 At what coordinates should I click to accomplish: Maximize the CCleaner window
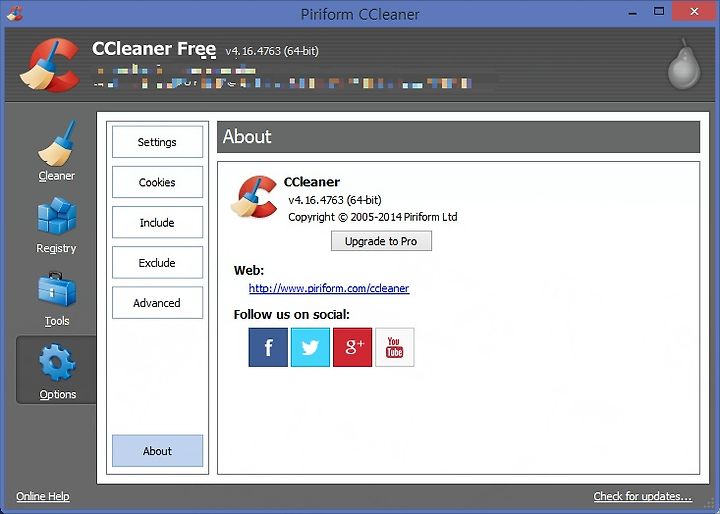click(x=659, y=11)
